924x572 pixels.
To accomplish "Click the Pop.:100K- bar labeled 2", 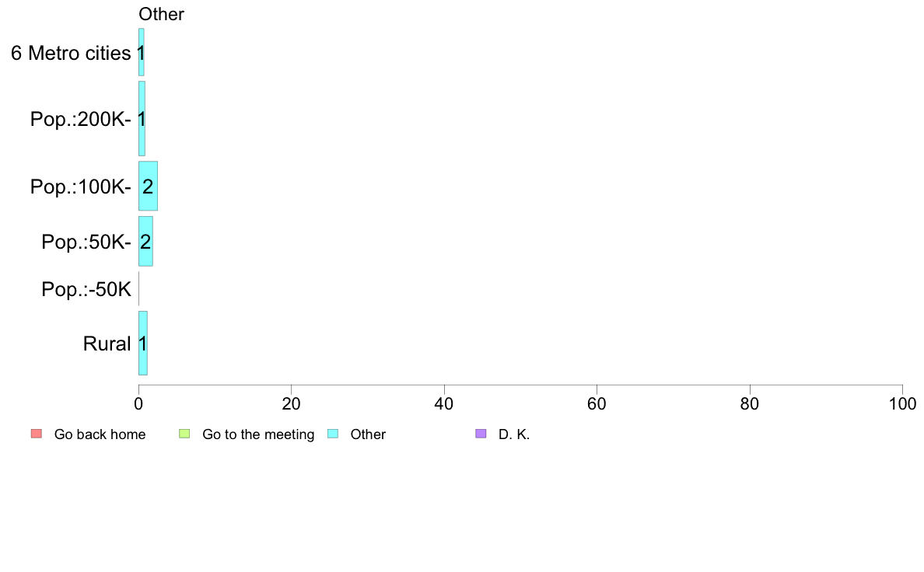I will tap(148, 187).
